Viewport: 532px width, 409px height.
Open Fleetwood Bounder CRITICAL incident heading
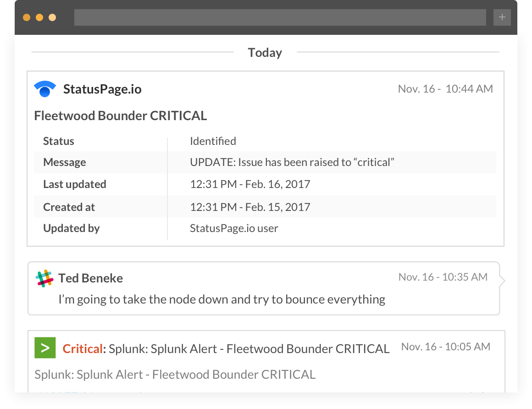[x=121, y=116]
